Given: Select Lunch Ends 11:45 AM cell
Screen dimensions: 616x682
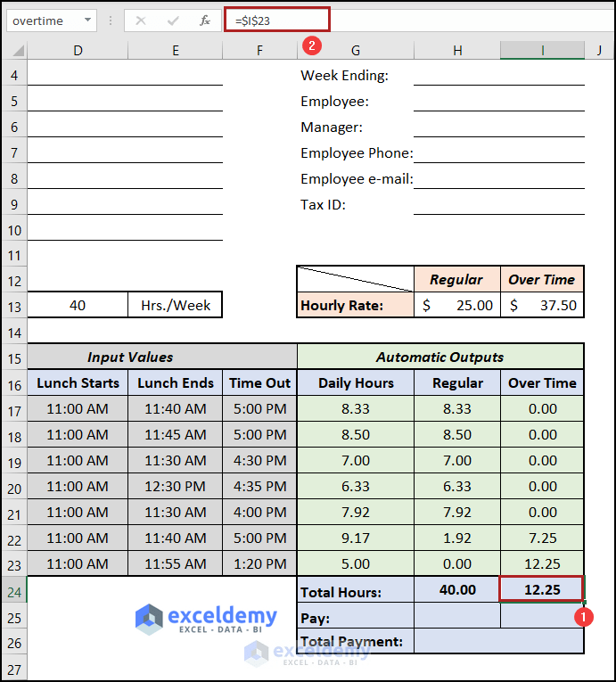Looking at the screenshot, I should [176, 434].
